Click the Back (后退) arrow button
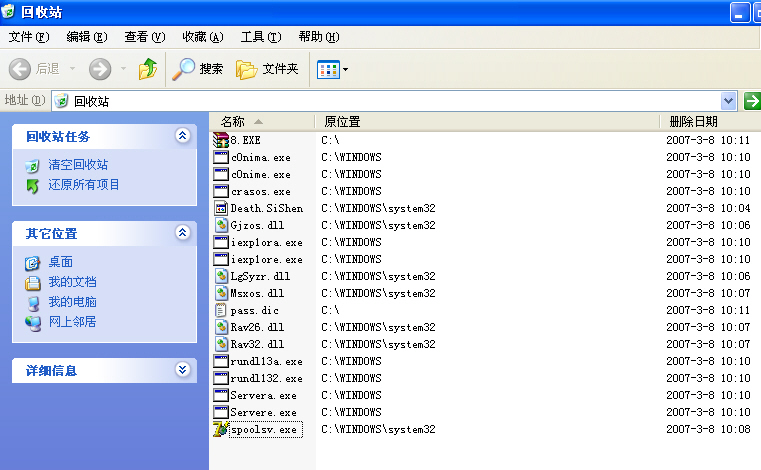761x470 pixels. point(20,69)
